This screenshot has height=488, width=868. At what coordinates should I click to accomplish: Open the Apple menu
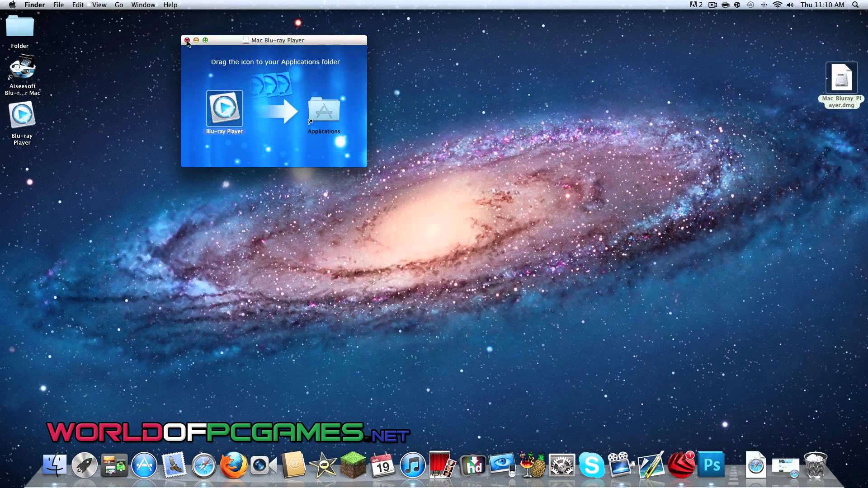pyautogui.click(x=12, y=5)
